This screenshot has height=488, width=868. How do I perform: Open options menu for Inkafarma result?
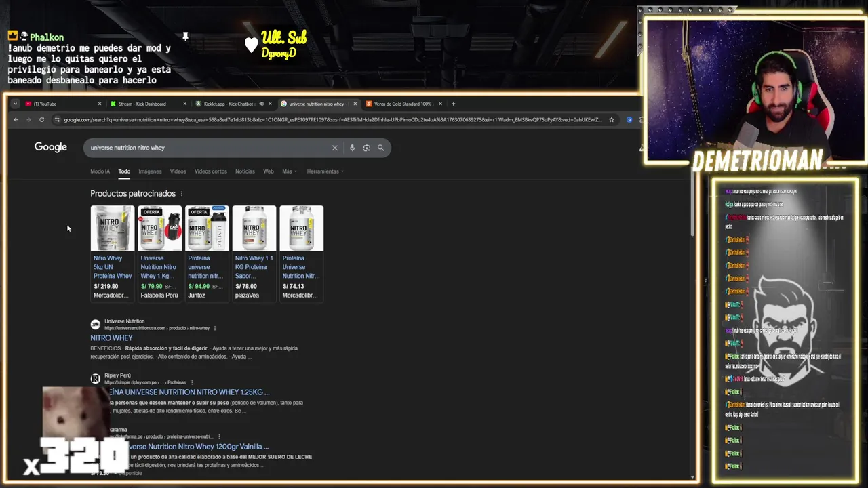[219, 436]
